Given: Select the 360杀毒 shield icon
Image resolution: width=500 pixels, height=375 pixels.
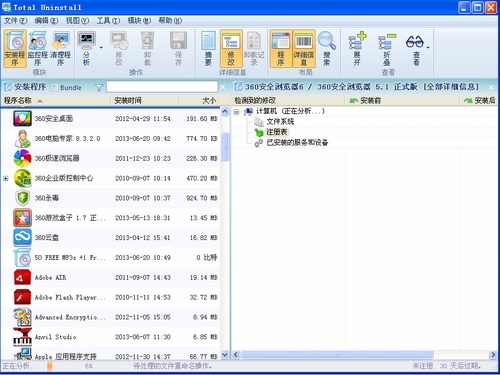Looking at the screenshot, I should (22, 198).
